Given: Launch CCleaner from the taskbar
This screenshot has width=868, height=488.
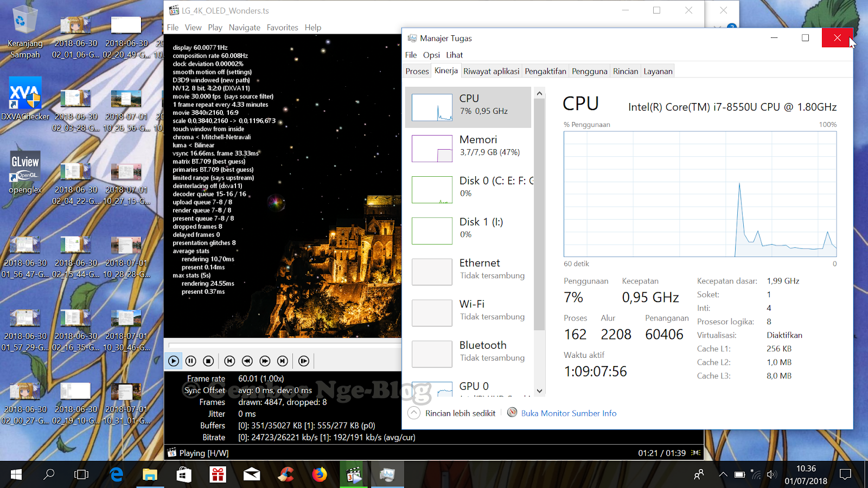Looking at the screenshot, I should tap(286, 474).
